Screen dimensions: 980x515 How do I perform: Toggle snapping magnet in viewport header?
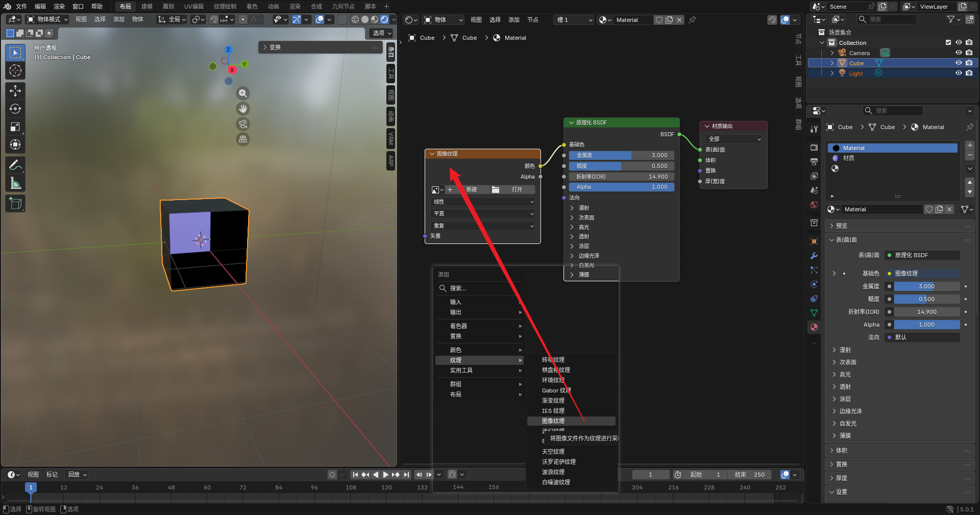214,19
